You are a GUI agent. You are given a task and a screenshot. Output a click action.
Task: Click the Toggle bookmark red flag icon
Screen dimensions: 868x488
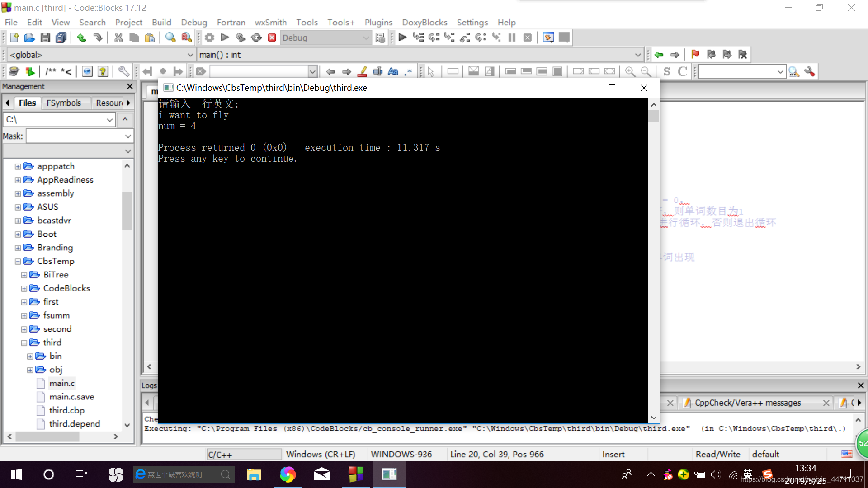pyautogui.click(x=695, y=55)
